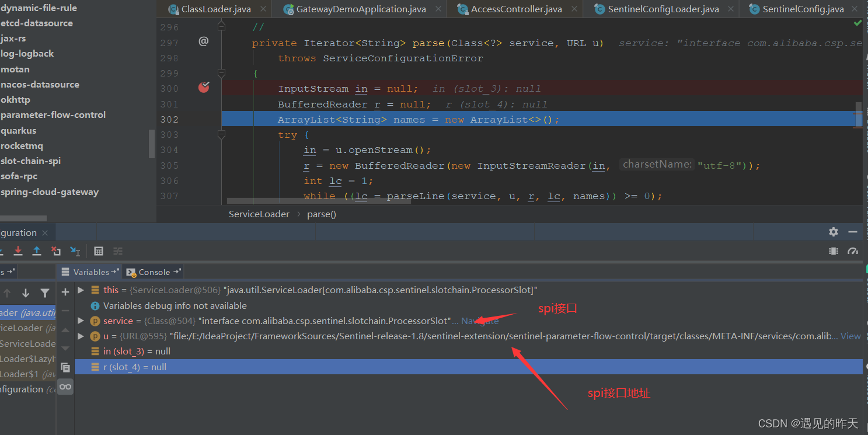Open the Evaluate Expression calculator icon

coord(99,251)
